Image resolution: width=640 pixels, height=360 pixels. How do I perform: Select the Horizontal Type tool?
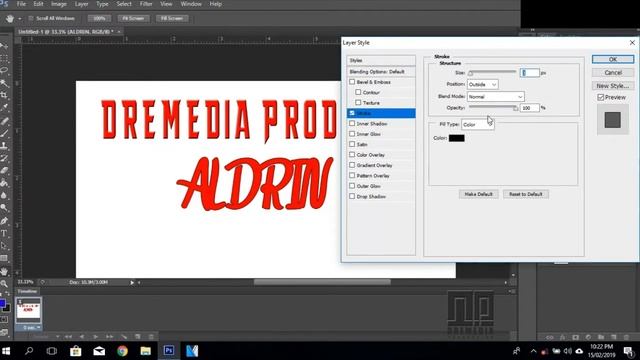[x=4, y=233]
